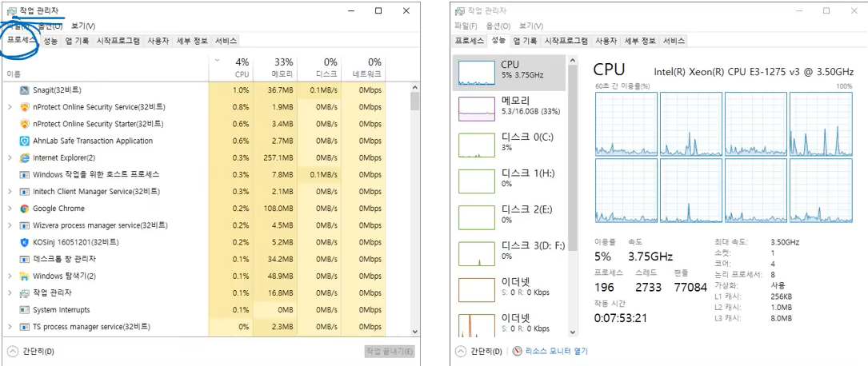Select first 이더넷 item in performance sidebar
Screen dimensions: 868x366
(x=510, y=290)
